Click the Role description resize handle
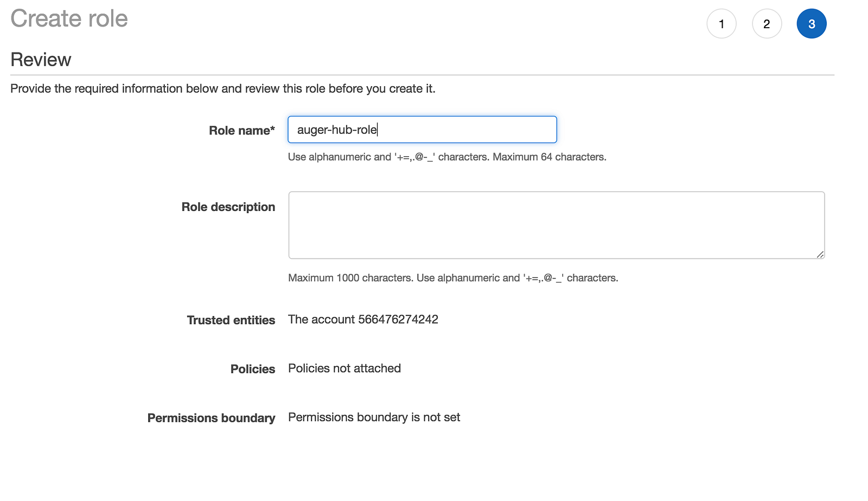 tap(820, 254)
